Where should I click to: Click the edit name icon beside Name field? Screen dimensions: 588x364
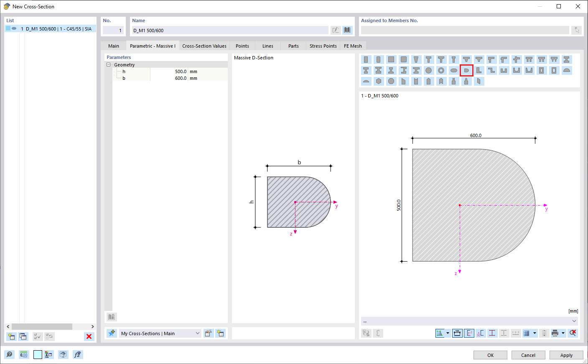(x=336, y=30)
